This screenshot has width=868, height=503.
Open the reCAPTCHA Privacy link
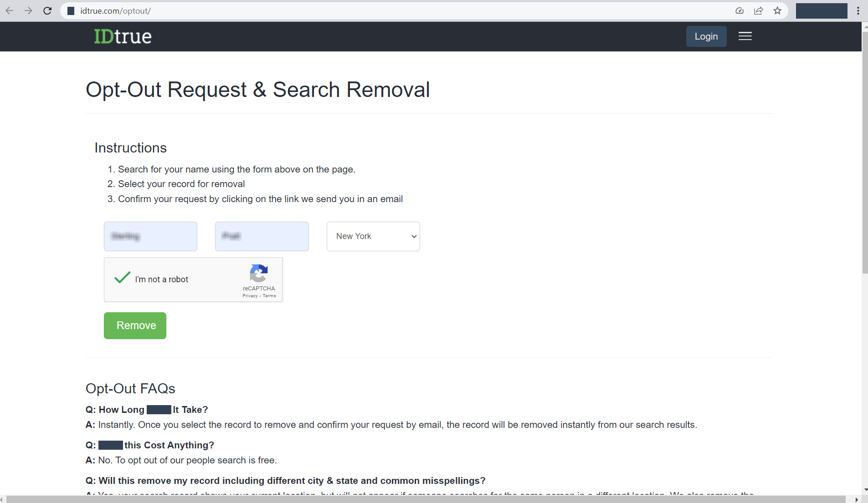point(250,296)
